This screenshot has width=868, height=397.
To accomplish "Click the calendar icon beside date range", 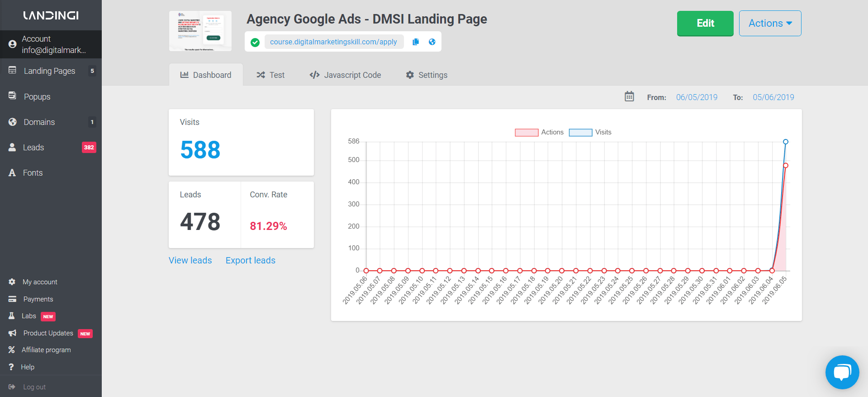I will click(629, 96).
